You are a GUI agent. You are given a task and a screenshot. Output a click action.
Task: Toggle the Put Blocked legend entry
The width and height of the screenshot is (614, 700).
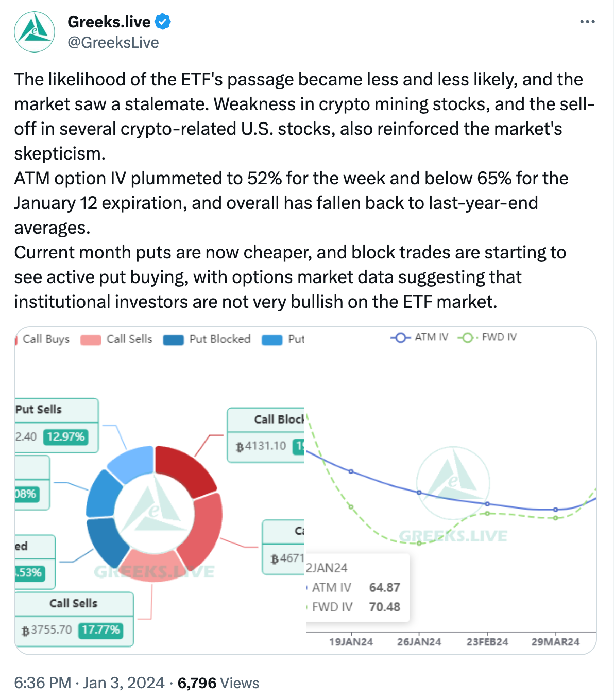pyautogui.click(x=207, y=339)
